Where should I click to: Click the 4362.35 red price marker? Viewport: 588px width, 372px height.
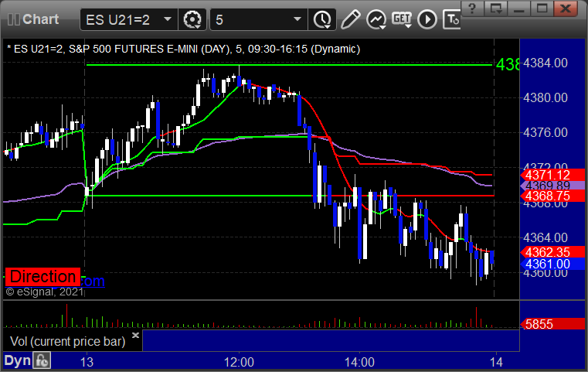552,252
